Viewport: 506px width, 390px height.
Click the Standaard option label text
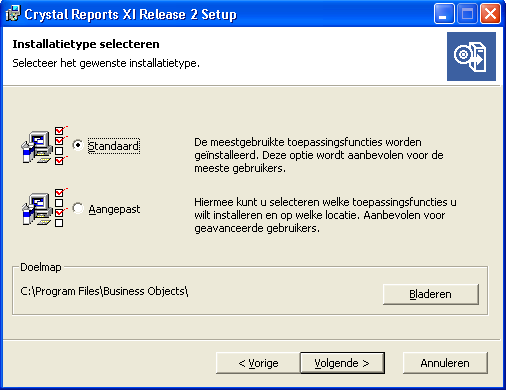click(x=114, y=146)
